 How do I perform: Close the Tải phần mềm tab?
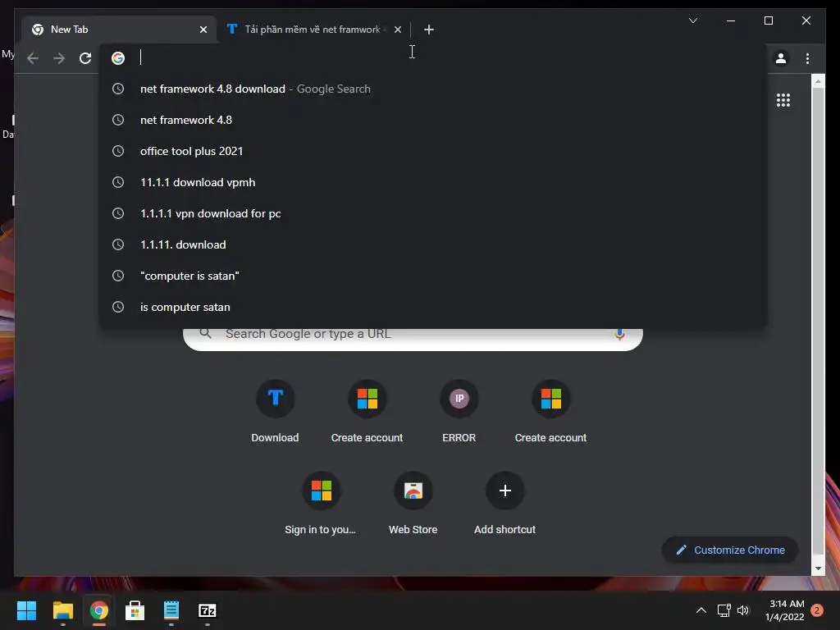point(398,30)
